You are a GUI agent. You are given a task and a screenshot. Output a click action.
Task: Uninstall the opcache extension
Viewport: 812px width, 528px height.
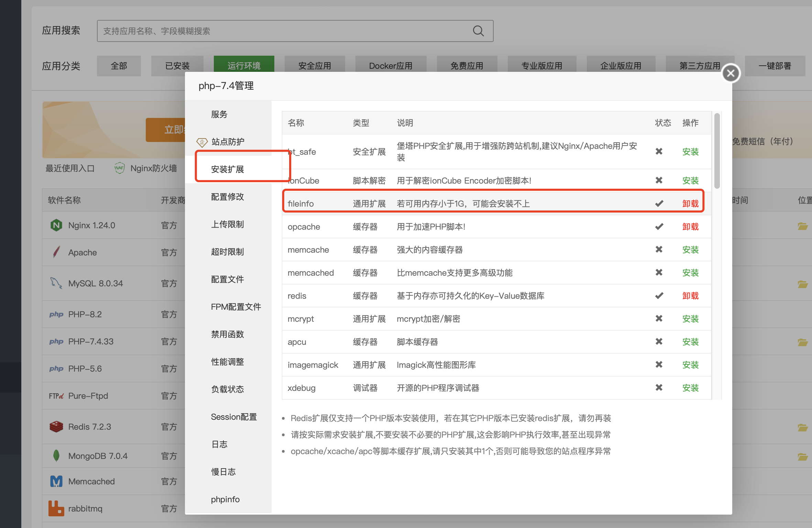tap(690, 227)
